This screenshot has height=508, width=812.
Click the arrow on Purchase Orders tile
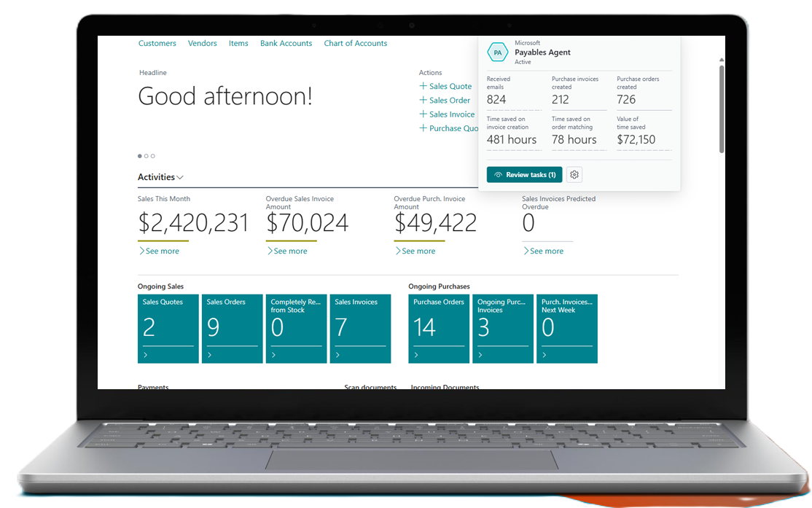pos(416,355)
